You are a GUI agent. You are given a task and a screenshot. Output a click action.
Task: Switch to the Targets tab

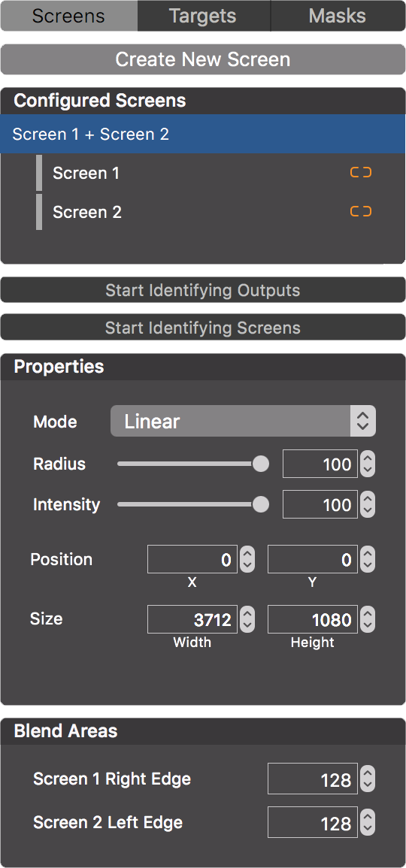pos(203,16)
